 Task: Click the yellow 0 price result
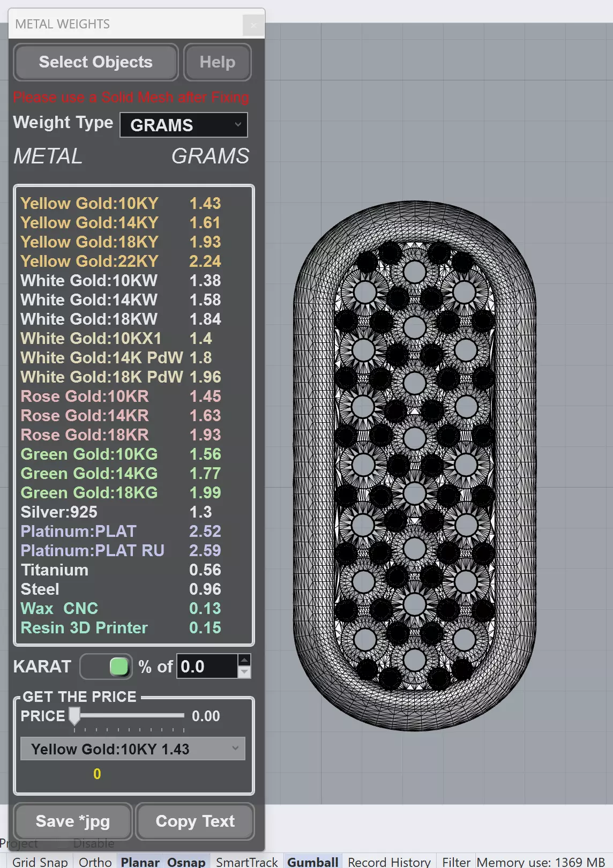tap(97, 774)
